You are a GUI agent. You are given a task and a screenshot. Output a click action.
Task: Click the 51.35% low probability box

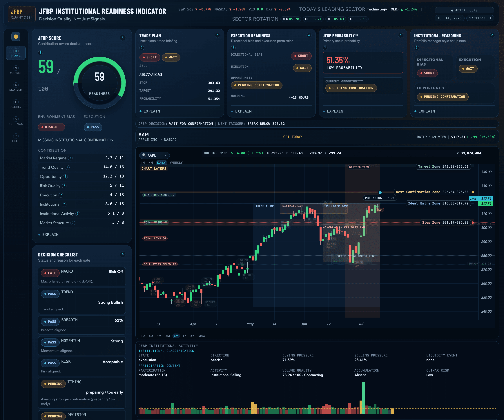pyautogui.click(x=363, y=63)
